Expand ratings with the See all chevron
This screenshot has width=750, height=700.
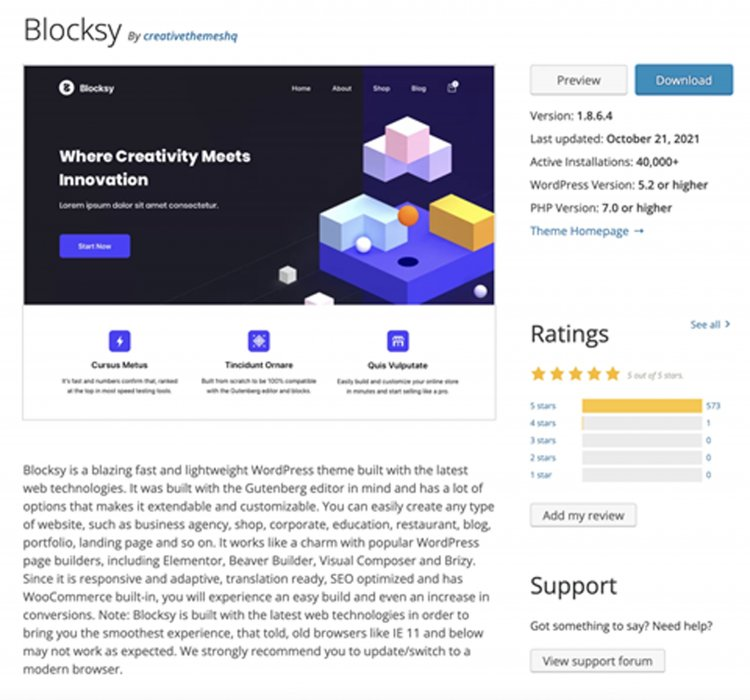click(728, 324)
